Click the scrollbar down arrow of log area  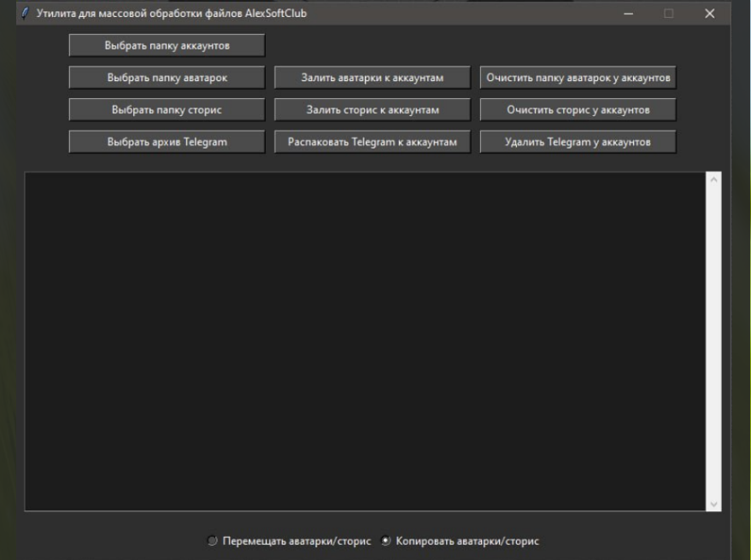coord(713,504)
